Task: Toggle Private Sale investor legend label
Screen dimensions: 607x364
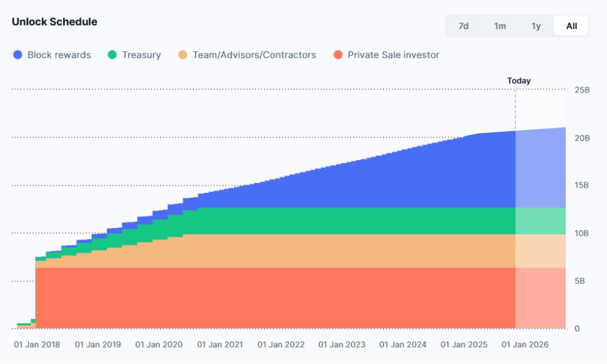Action: pos(393,55)
